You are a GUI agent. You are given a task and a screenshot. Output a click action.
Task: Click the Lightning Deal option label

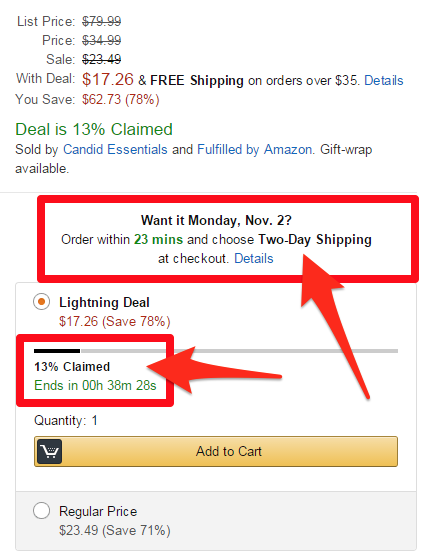(104, 302)
